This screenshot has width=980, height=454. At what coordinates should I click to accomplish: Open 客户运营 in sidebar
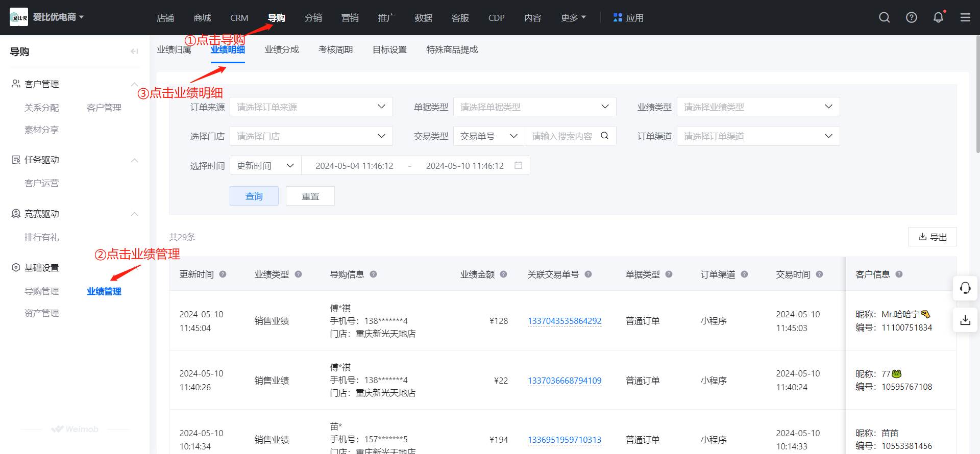(x=42, y=183)
